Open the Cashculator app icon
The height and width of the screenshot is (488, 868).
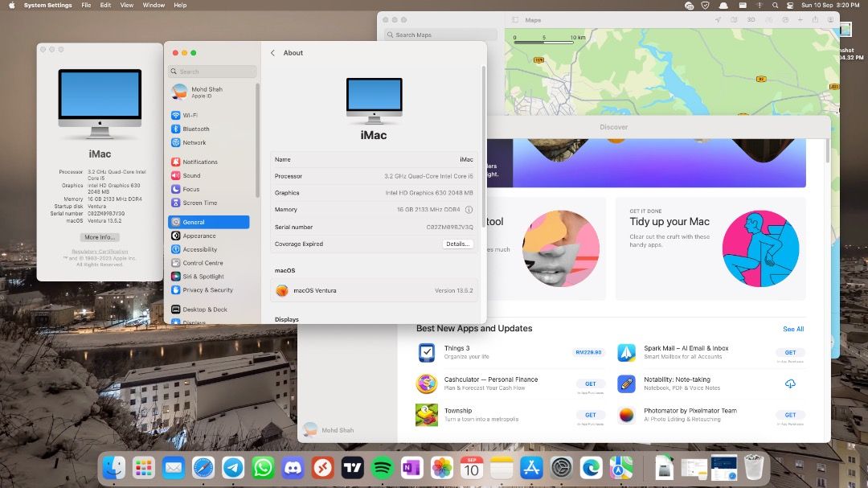427,383
